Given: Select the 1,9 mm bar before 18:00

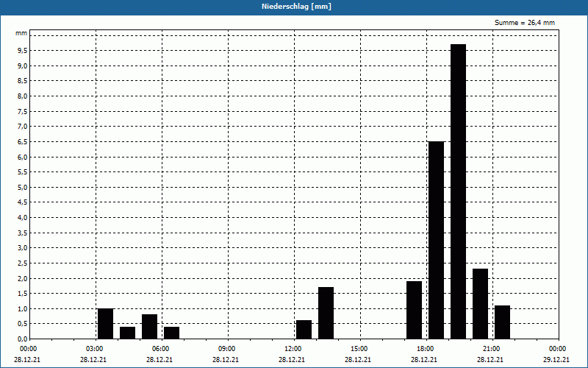Looking at the screenshot, I should [414, 310].
